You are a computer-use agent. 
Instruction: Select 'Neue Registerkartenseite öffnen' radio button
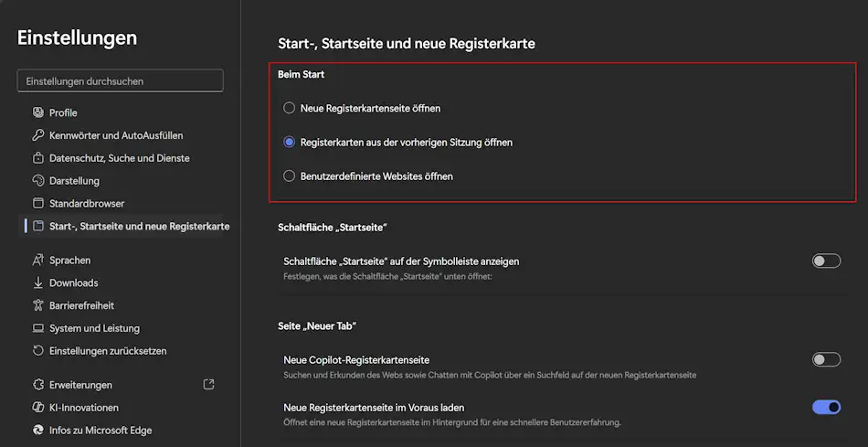click(x=290, y=108)
